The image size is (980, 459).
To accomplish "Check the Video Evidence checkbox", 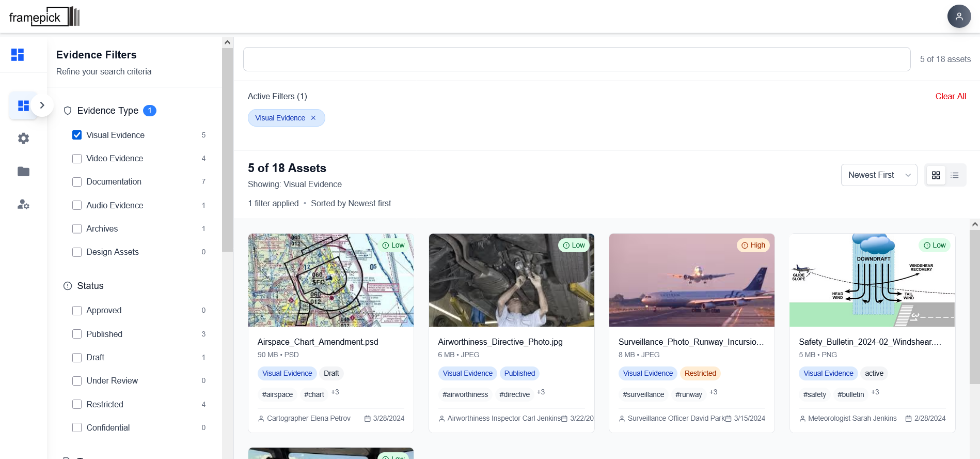I will [77, 159].
